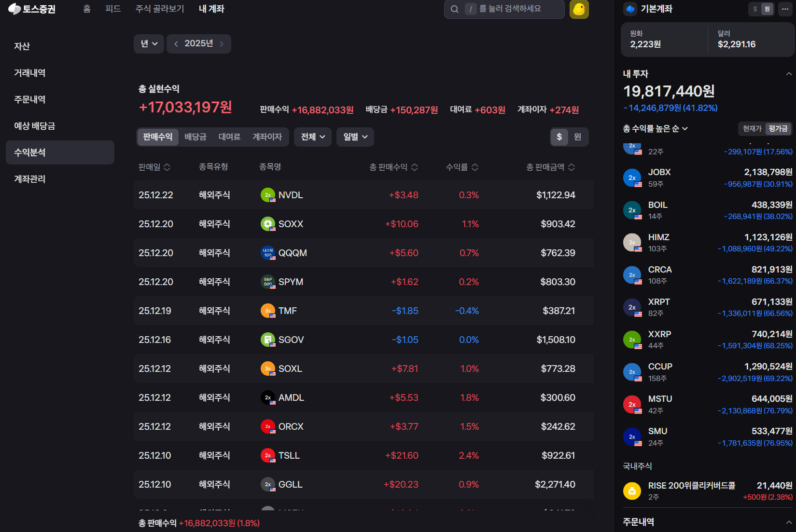This screenshot has width=796, height=532.
Task: Open the SMU holding row
Action: 708,437
